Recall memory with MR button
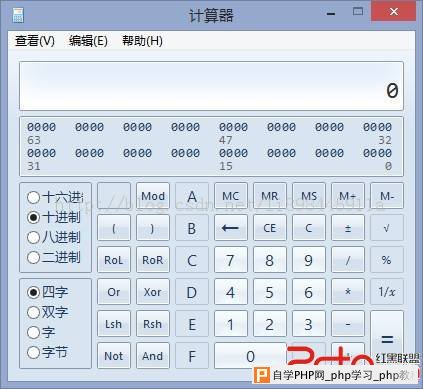The image size is (423, 389). tap(270, 196)
